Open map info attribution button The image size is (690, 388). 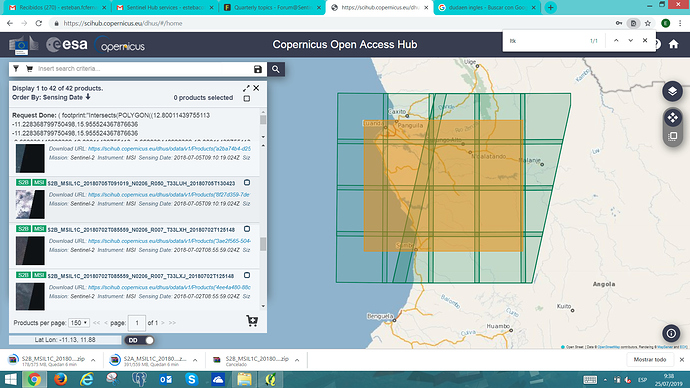[x=671, y=333]
